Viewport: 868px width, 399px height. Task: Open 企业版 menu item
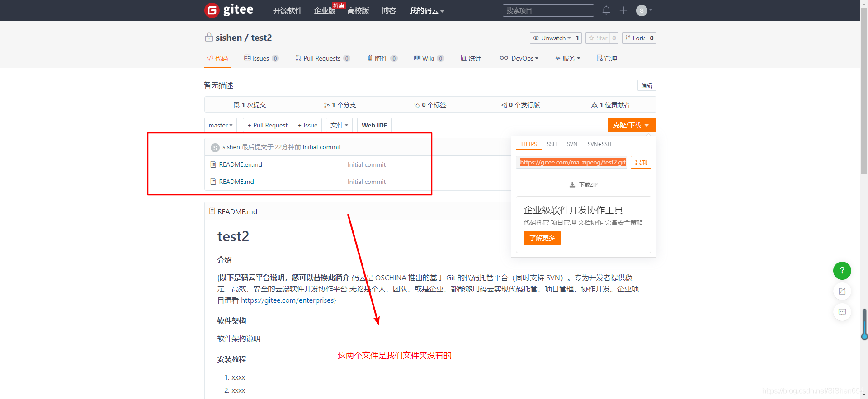click(325, 10)
